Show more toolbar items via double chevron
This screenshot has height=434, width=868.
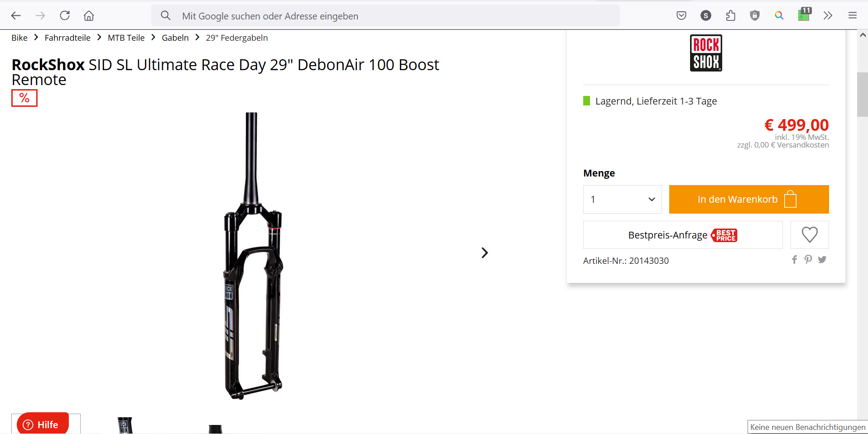828,15
